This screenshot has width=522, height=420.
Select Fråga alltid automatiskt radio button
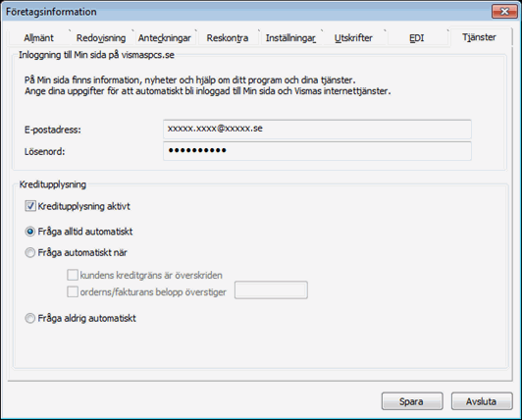30,232
